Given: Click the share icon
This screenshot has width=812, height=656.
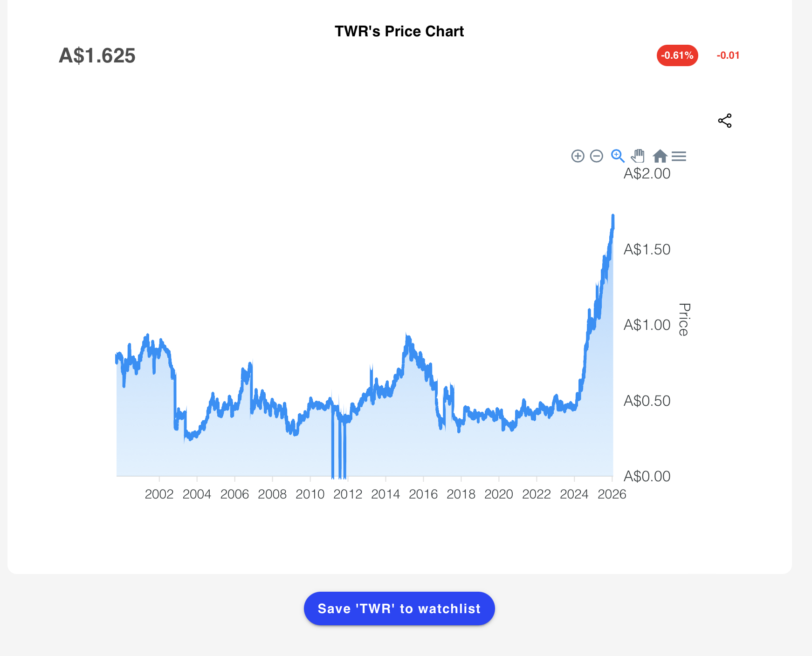Looking at the screenshot, I should click(x=725, y=120).
